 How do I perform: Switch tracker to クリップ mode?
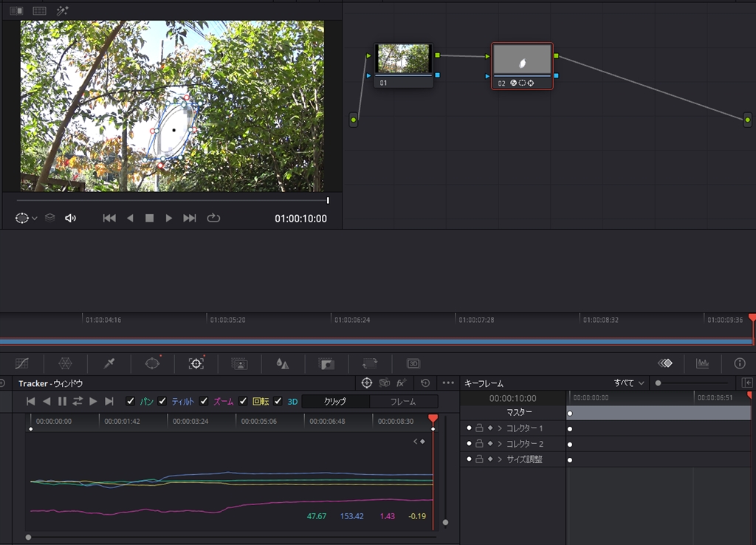(x=335, y=402)
